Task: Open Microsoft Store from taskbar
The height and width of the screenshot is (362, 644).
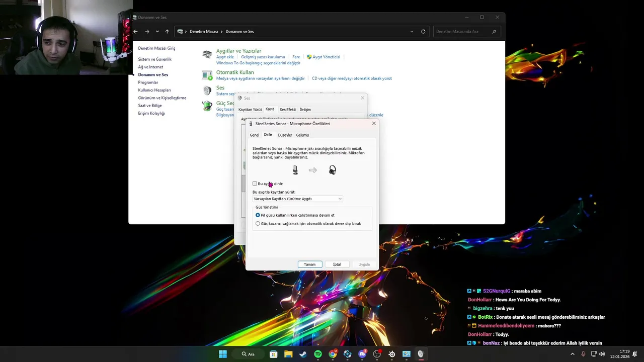Action: pos(273,354)
